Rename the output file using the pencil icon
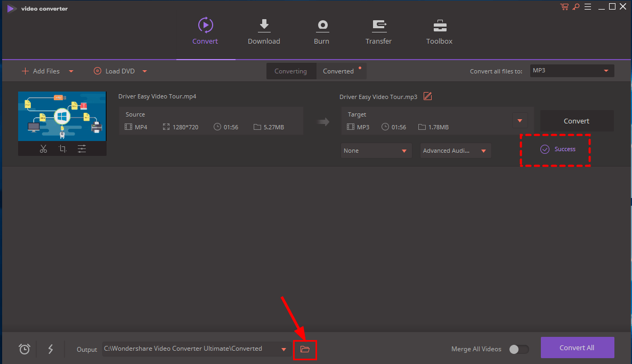632x364 pixels. coord(427,96)
